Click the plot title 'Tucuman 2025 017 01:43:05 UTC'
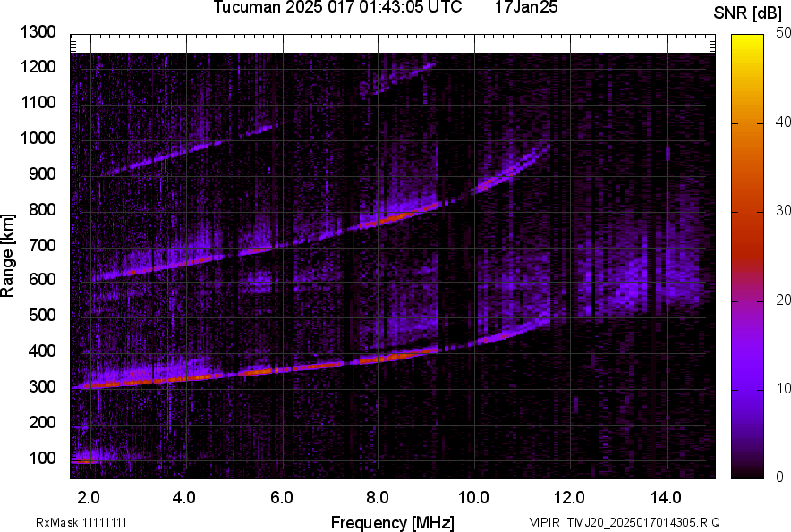The image size is (791, 532). (x=337, y=7)
